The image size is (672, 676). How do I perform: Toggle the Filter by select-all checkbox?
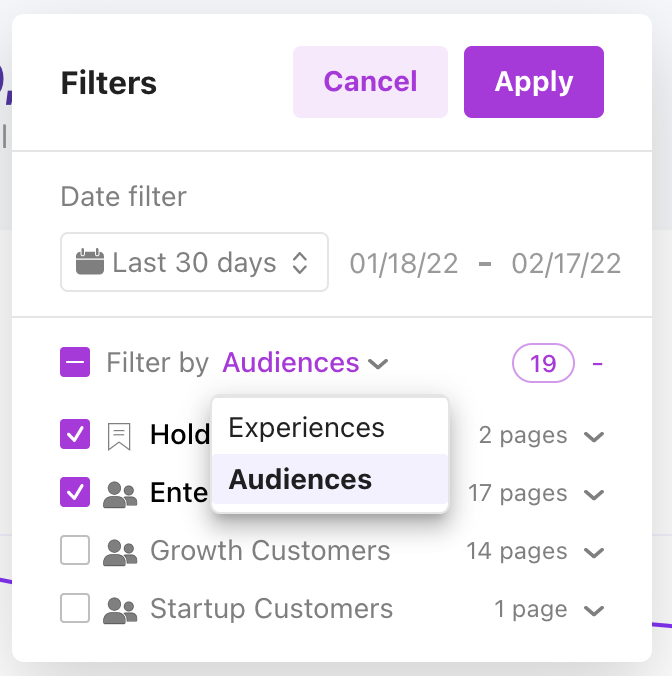click(75, 363)
